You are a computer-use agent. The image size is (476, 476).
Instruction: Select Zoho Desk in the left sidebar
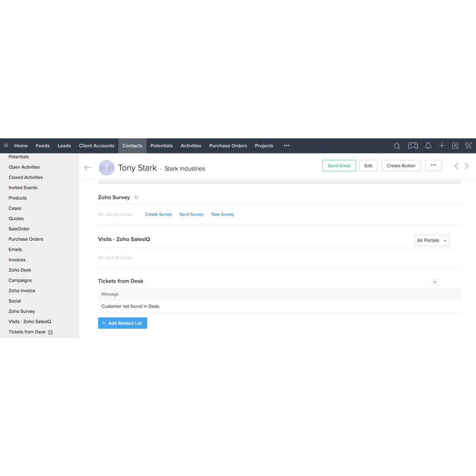[20, 270]
